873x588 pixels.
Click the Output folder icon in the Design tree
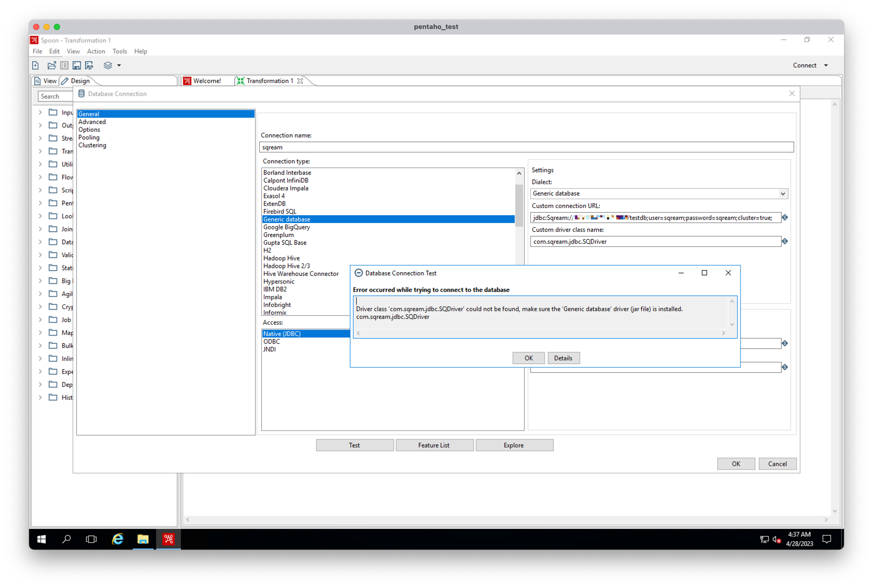click(x=53, y=125)
